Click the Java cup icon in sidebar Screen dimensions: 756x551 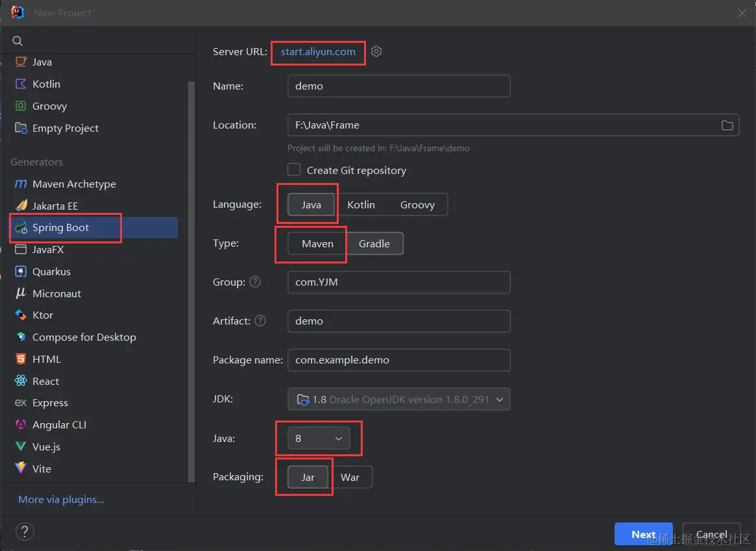21,62
